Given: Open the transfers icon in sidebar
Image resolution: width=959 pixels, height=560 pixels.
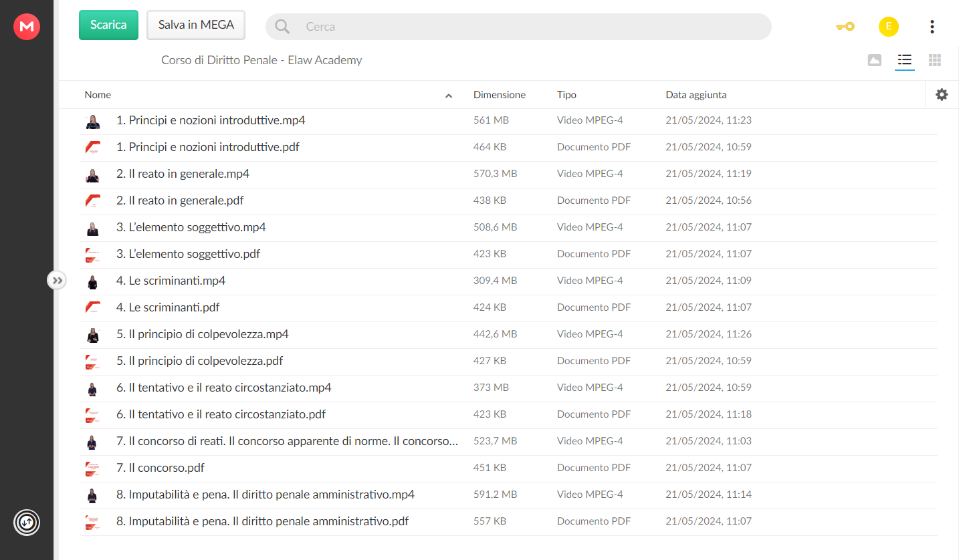Looking at the screenshot, I should click(x=27, y=522).
